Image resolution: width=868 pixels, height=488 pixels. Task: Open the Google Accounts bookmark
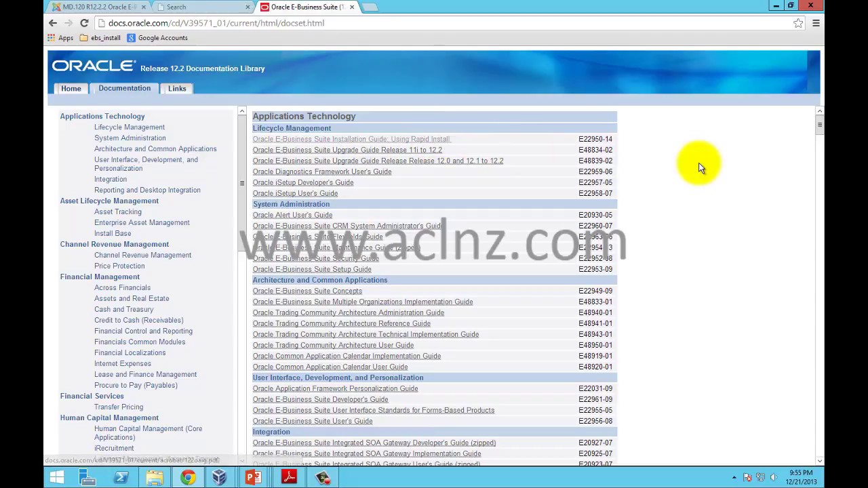click(x=157, y=38)
